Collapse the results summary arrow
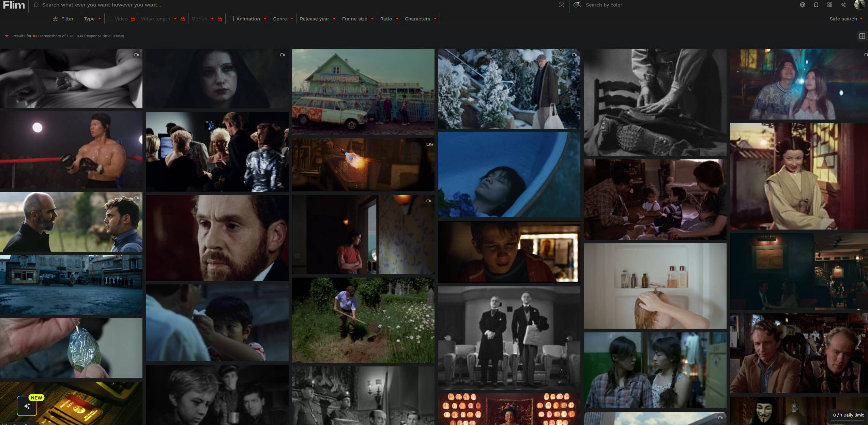This screenshot has width=868, height=425. coord(6,36)
